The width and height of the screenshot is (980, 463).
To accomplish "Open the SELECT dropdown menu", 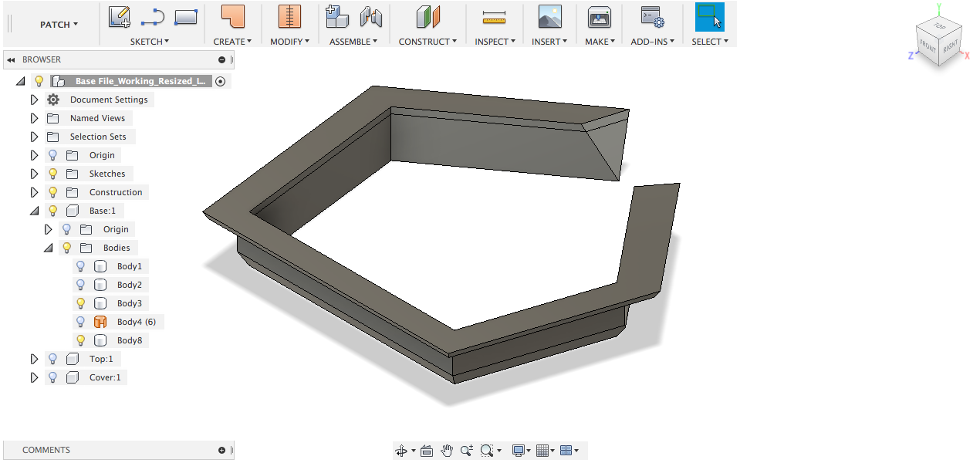I will (x=710, y=42).
